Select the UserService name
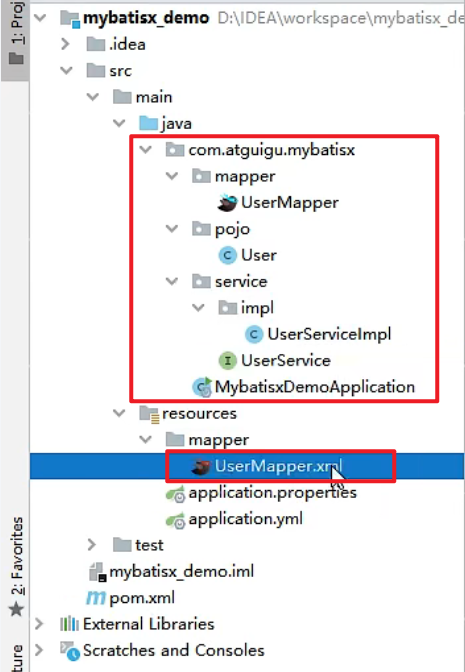Viewport: 465px width, 672px height. click(286, 360)
